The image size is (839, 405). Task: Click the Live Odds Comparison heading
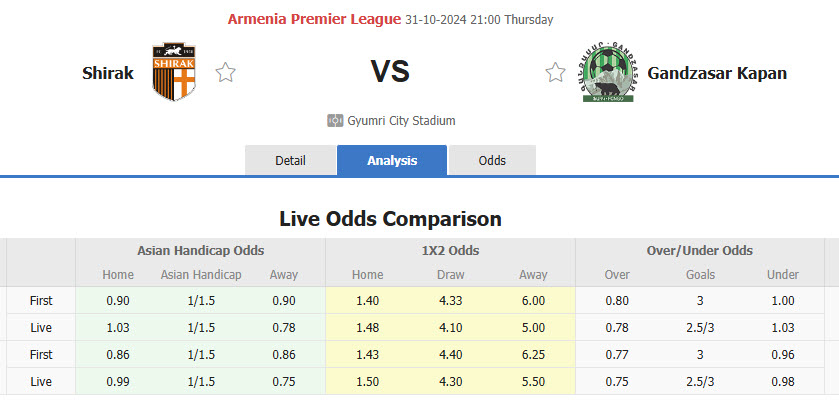pyautogui.click(x=390, y=218)
